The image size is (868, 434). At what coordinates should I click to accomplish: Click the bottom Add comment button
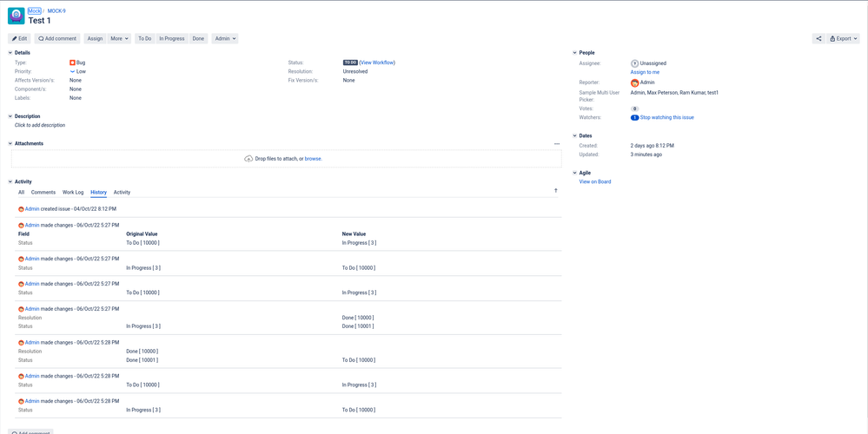click(30, 432)
